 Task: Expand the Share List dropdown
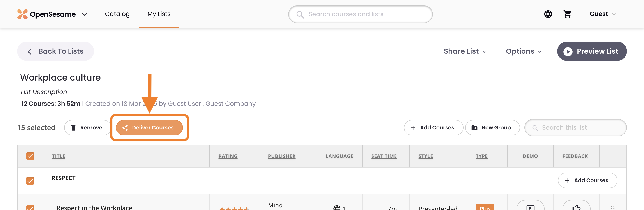(465, 51)
